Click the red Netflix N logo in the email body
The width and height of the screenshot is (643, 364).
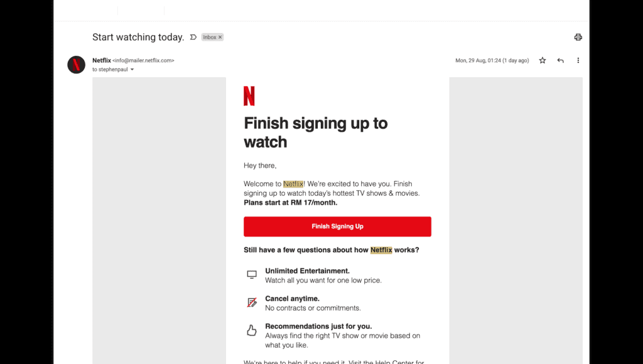(249, 95)
